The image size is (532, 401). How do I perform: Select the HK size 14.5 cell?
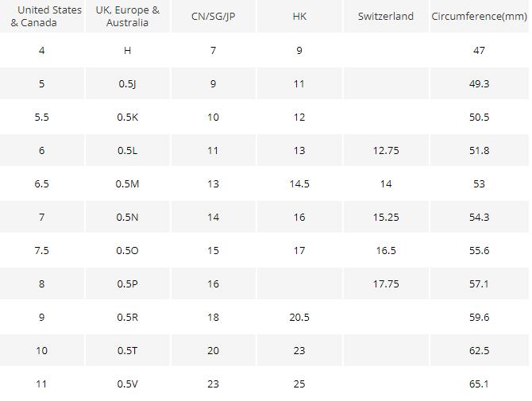click(x=299, y=184)
